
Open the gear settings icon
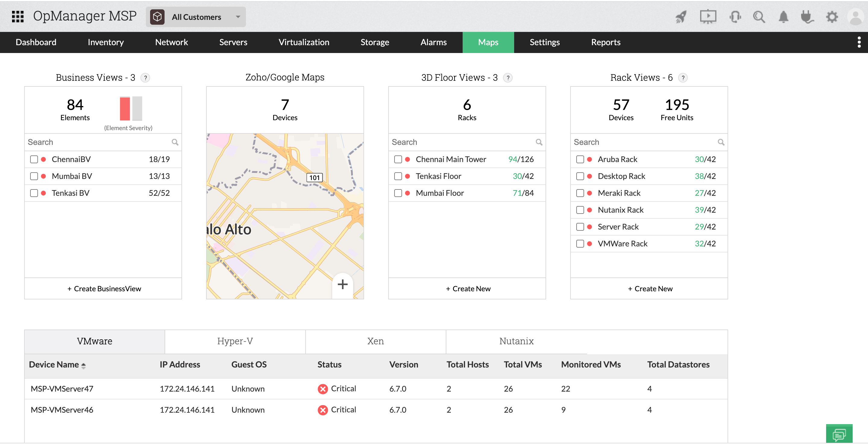click(x=832, y=17)
